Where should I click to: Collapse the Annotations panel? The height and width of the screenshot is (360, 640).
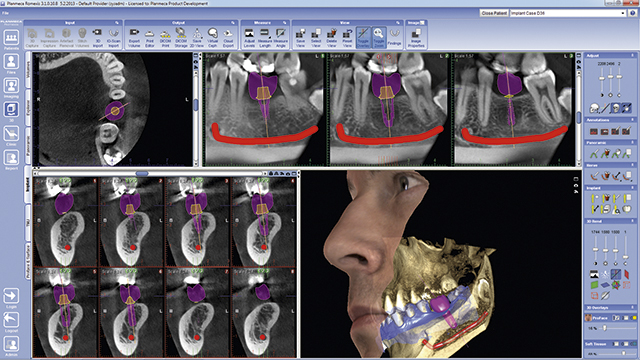pos(633,120)
